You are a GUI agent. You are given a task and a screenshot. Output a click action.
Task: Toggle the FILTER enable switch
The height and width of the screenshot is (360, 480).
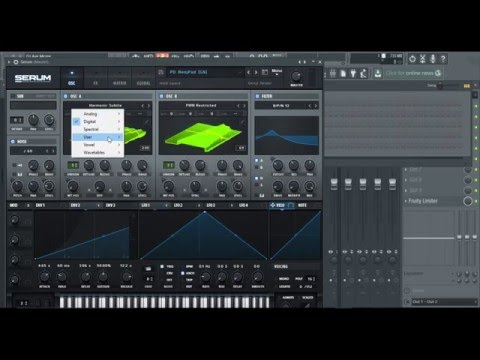coord(257,96)
